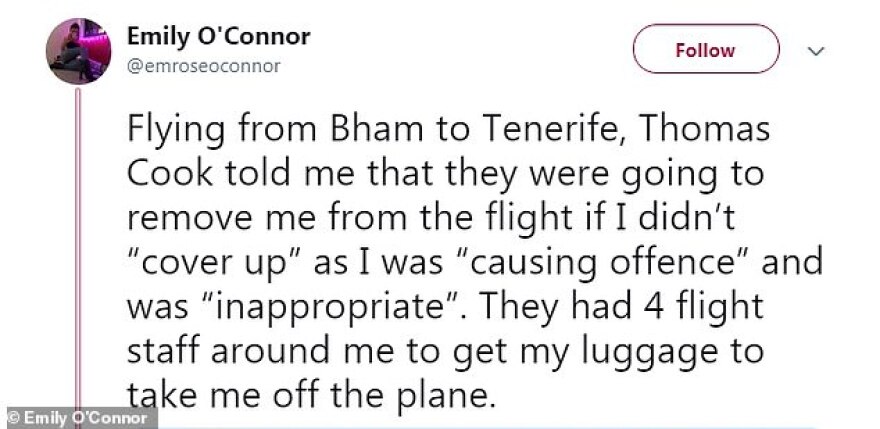Open the Emily O'Connor display name link
Viewport: 880px width, 429px height.
point(218,36)
